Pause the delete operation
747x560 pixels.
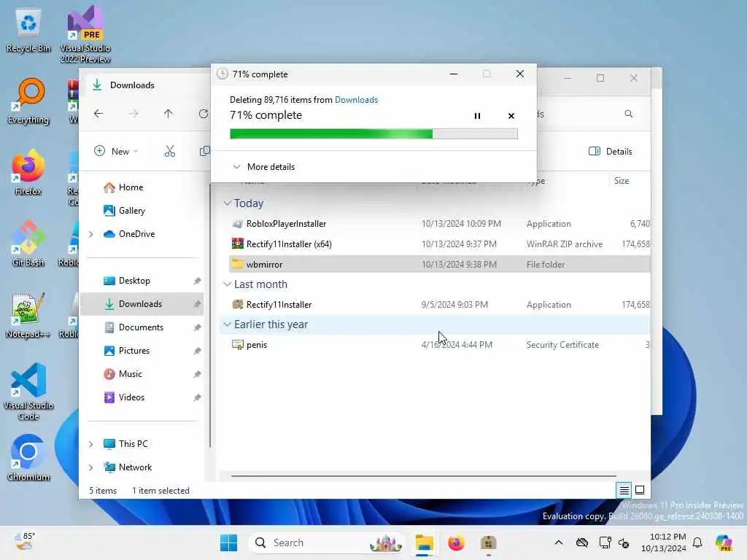tap(477, 116)
